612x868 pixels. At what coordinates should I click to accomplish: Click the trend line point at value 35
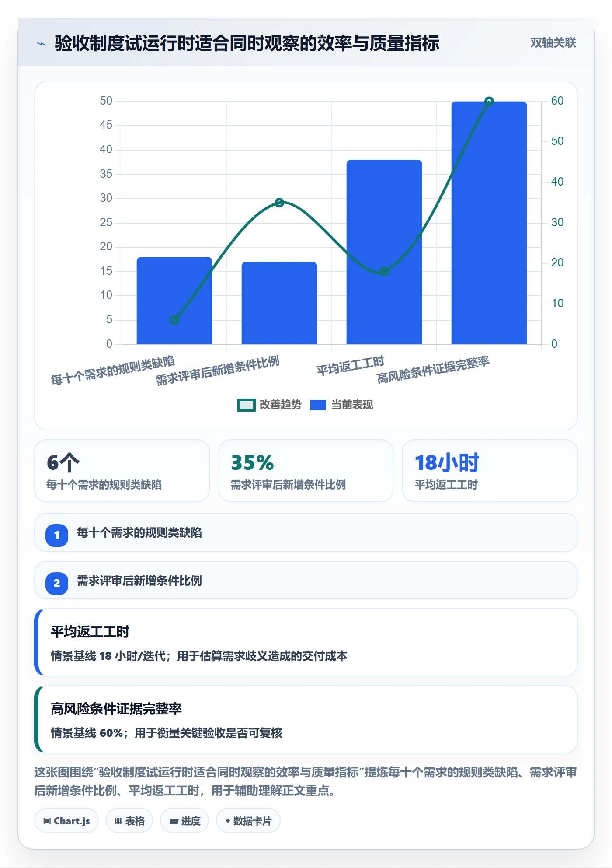tap(279, 203)
